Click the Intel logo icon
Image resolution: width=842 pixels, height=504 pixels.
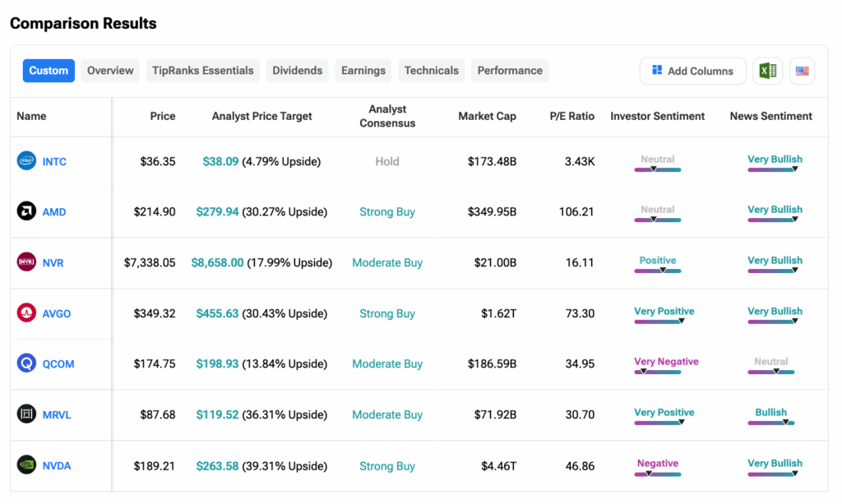(x=27, y=161)
